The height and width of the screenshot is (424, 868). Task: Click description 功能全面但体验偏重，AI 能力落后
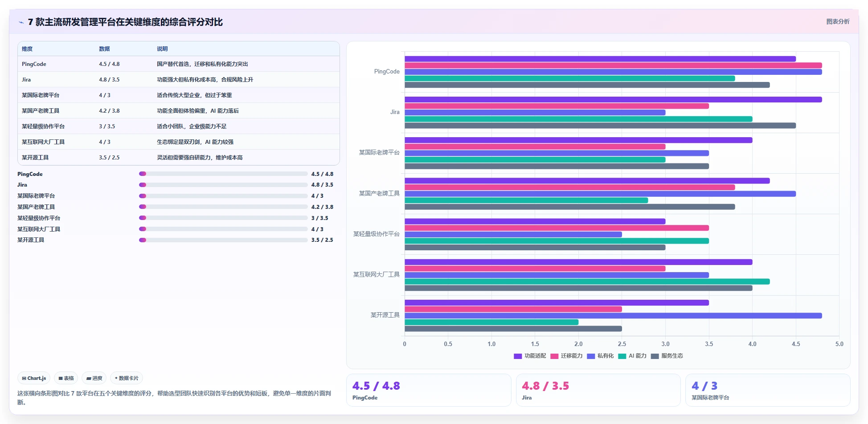[x=198, y=111]
